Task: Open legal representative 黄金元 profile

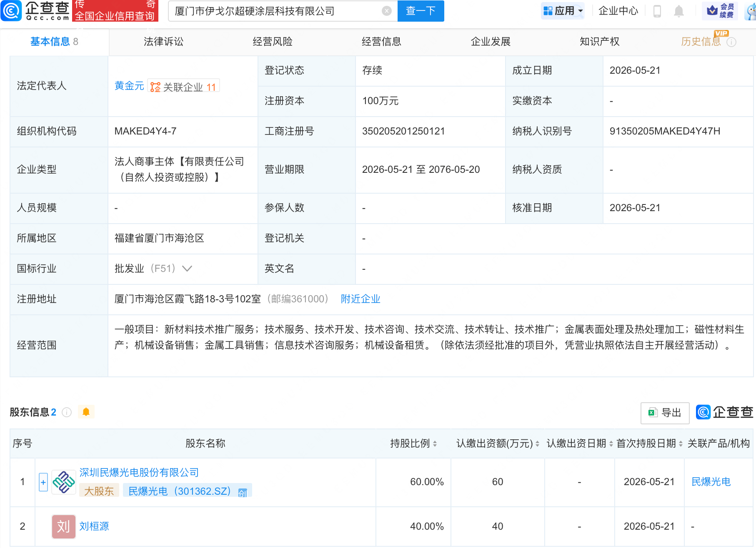Action: [129, 86]
